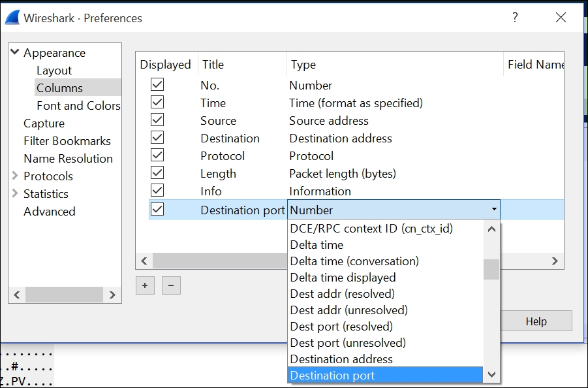
Task: Uncheck Displayed box for No. column
Action: click(x=157, y=84)
